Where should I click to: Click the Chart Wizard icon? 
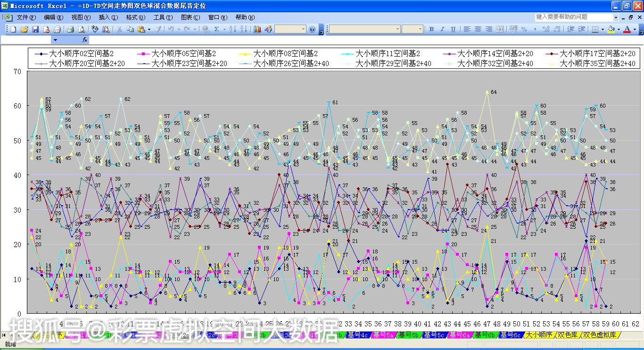pos(257,29)
